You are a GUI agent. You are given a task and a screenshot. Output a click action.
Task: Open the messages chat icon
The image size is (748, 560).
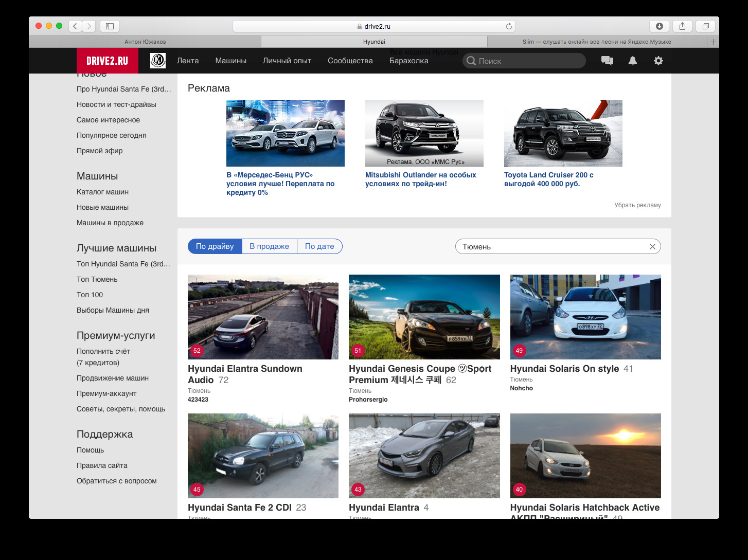607,61
